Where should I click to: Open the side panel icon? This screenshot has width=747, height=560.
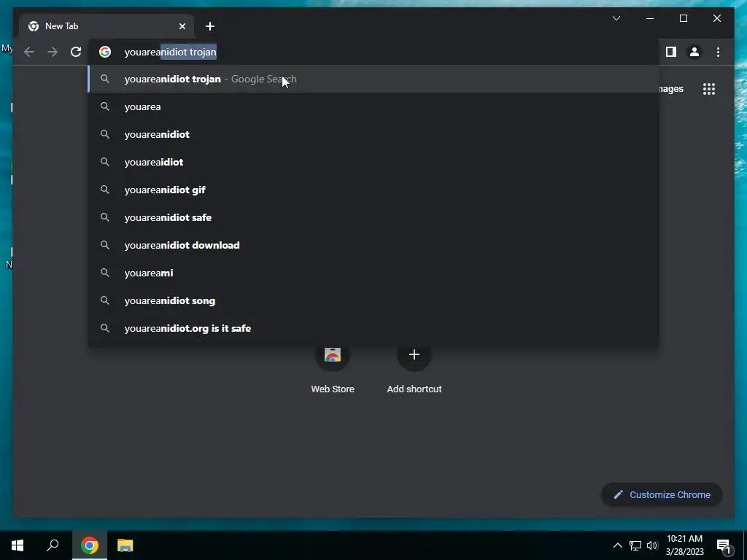[x=671, y=52]
